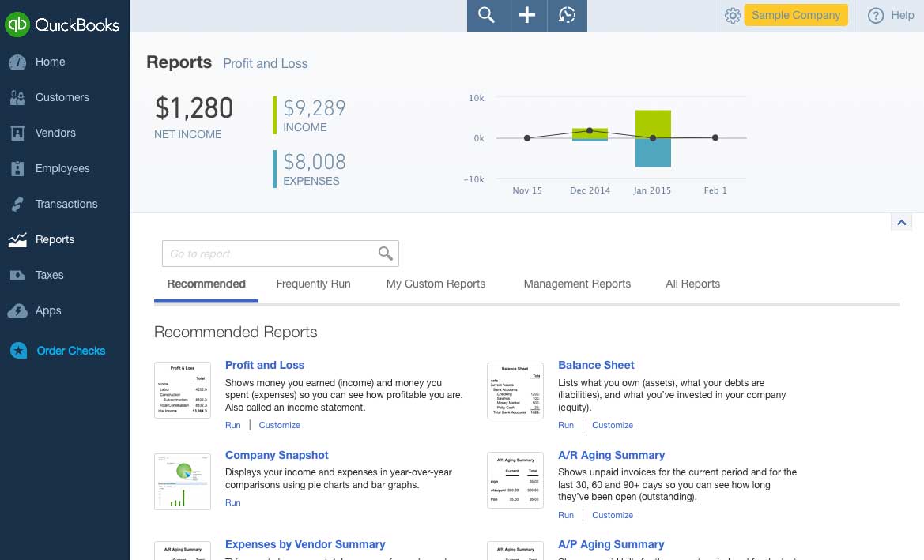The width and height of the screenshot is (924, 560).
Task: Click the Reports chart icon in sidebar
Action: [x=17, y=239]
